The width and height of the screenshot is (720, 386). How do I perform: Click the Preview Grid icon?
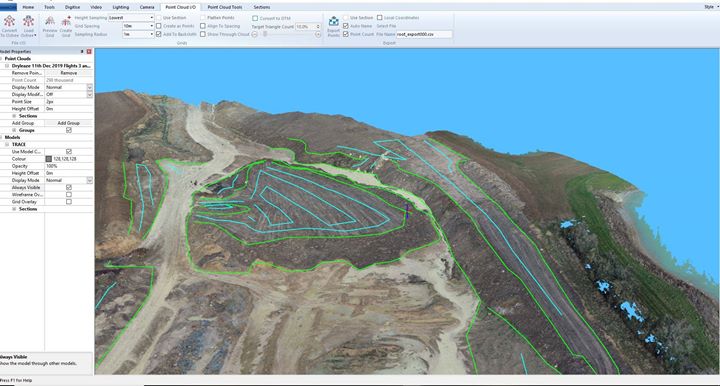coord(50,22)
